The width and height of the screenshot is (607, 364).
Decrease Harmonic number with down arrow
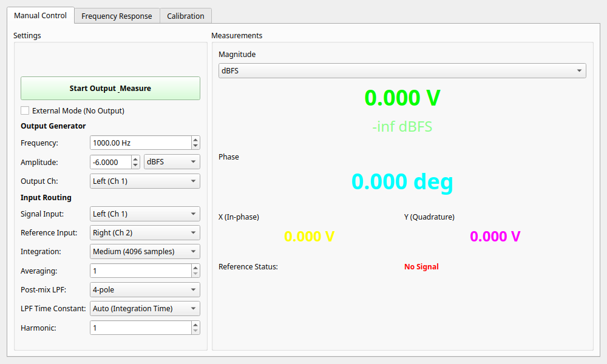coord(195,331)
